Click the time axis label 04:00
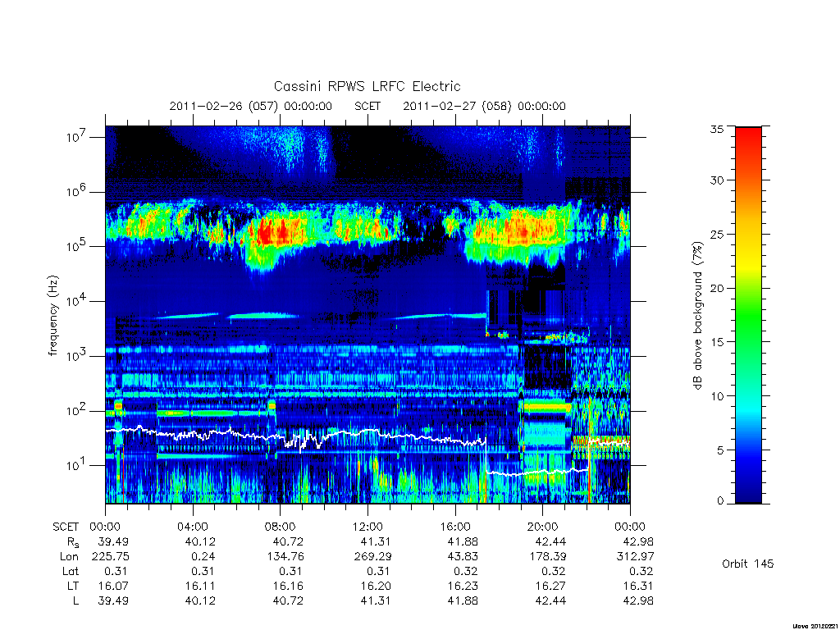This screenshot has height=630, width=840. point(193,527)
